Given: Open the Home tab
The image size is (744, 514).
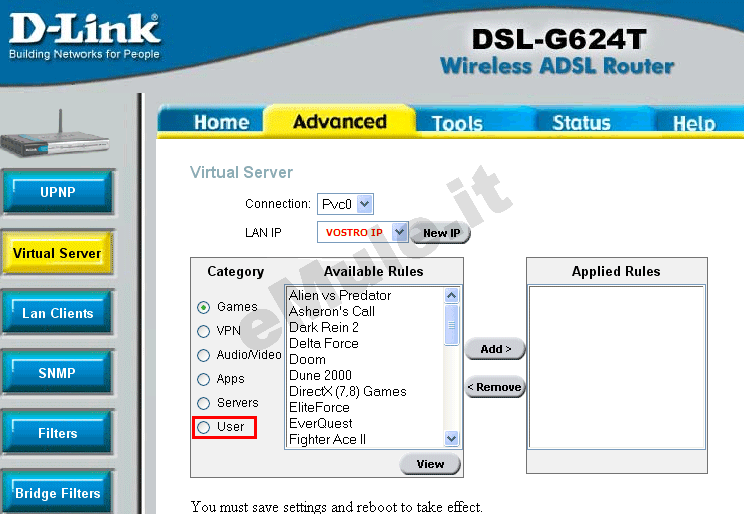Looking at the screenshot, I should click(x=222, y=122).
